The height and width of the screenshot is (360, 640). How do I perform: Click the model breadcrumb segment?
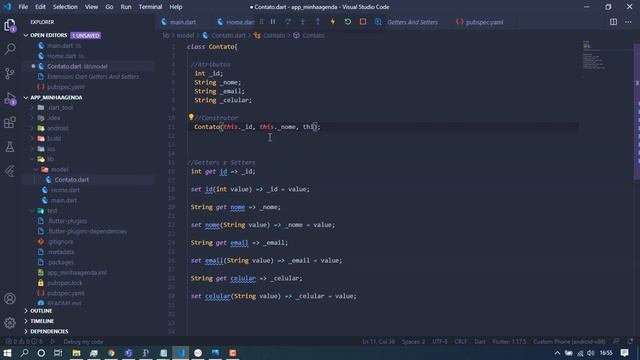coord(185,36)
